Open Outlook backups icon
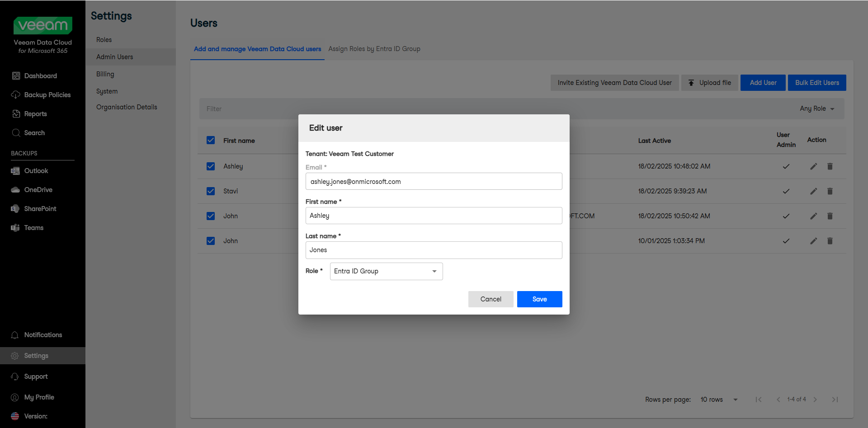 15,171
